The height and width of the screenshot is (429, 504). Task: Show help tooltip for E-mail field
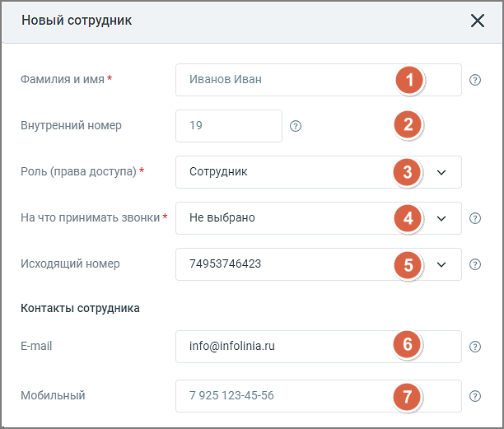pyautogui.click(x=475, y=347)
